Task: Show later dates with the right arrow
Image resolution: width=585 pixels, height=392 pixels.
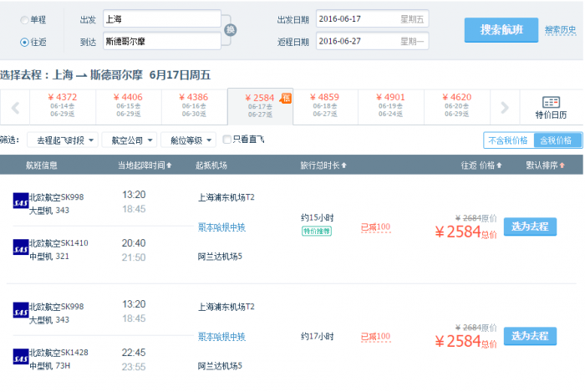Action: tap(505, 108)
